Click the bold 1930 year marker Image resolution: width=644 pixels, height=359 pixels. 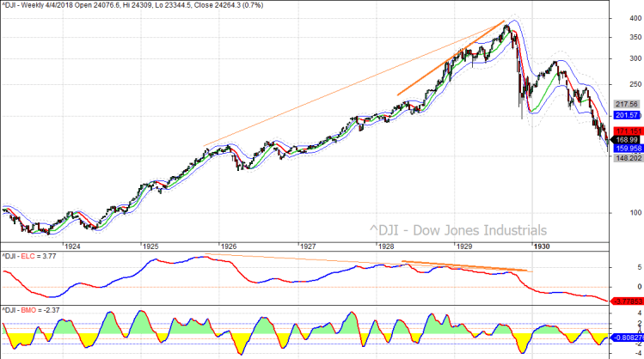coord(542,246)
